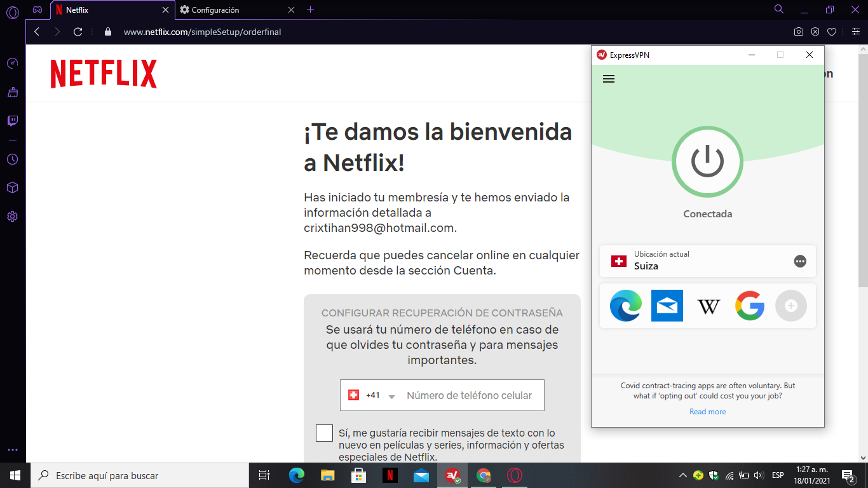
Task: Open Opera Easy Setup sliders icon
Action: (x=855, y=32)
